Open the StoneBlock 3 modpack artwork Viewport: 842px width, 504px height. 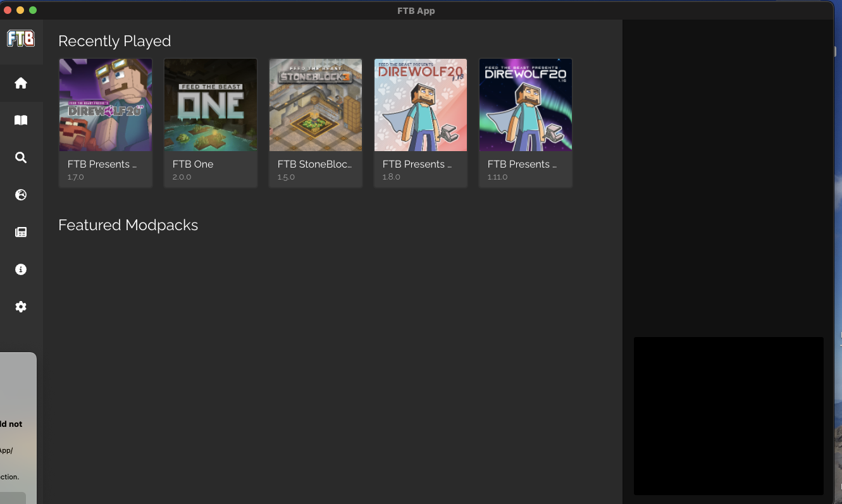tap(316, 105)
